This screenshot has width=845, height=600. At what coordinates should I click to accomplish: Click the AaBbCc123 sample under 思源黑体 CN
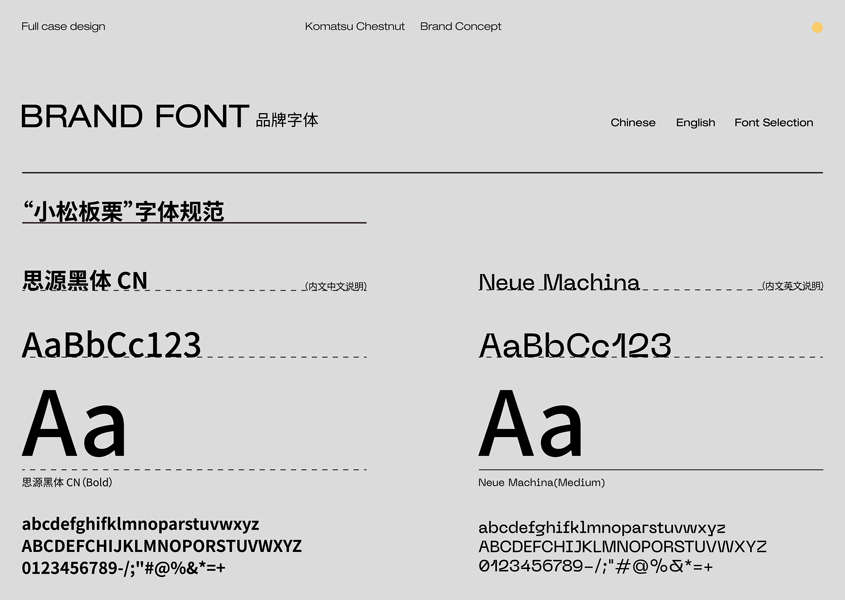(112, 345)
